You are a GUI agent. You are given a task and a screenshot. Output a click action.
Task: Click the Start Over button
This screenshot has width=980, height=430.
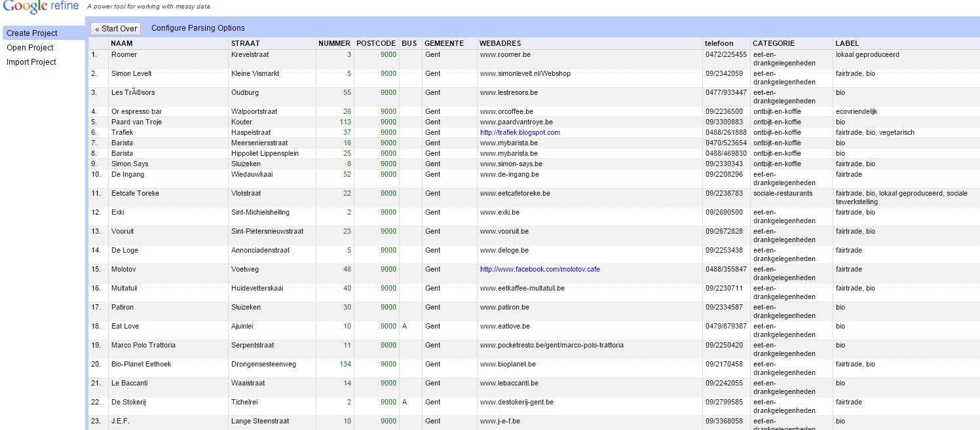click(x=115, y=29)
